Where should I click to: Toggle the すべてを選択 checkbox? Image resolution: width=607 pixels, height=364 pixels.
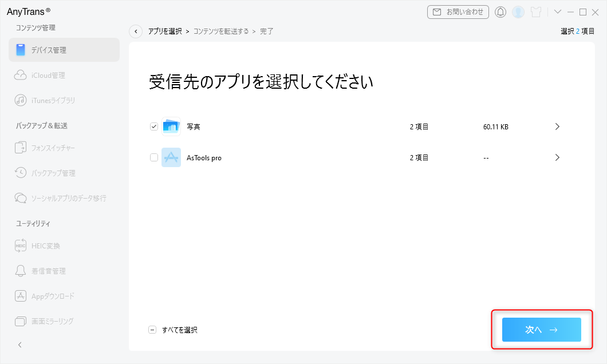click(152, 330)
